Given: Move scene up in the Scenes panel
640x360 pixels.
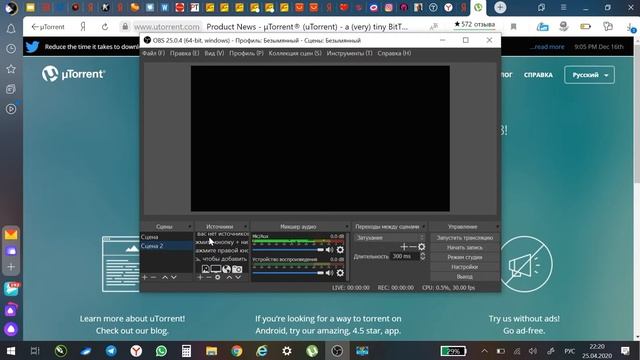Looking at the screenshot, I should [165, 278].
